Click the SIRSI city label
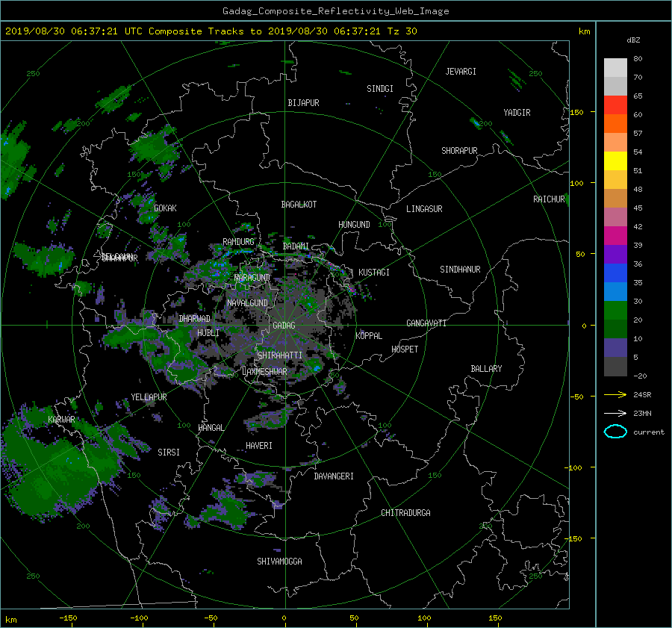The width and height of the screenshot is (672, 628). pyautogui.click(x=169, y=453)
